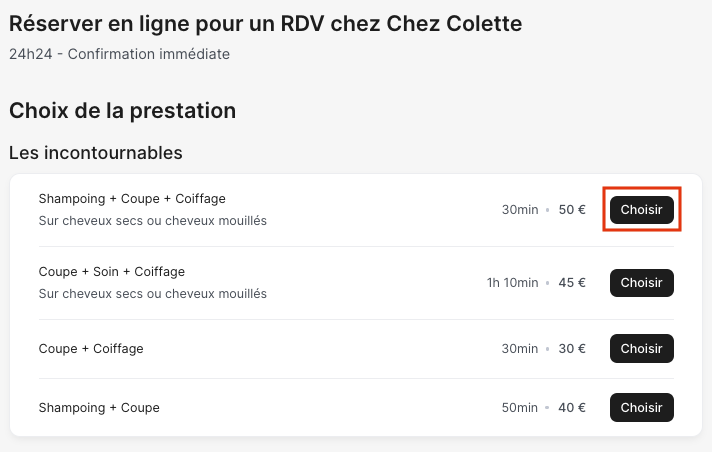Click the 40 € price label
Viewport: 712px width, 452px height.
572,408
